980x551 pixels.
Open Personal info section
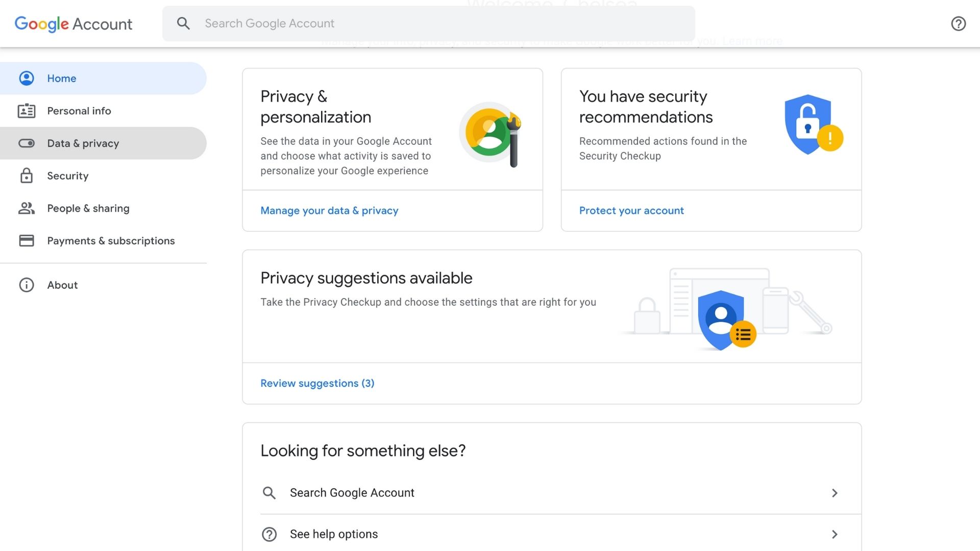click(x=103, y=111)
